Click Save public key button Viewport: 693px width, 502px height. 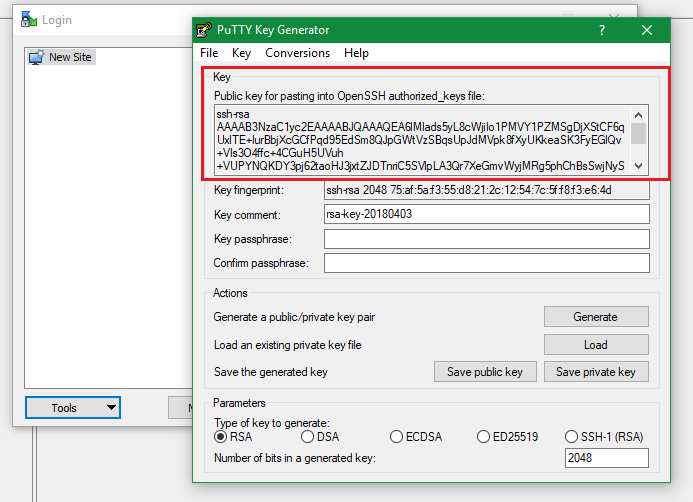pyautogui.click(x=485, y=372)
